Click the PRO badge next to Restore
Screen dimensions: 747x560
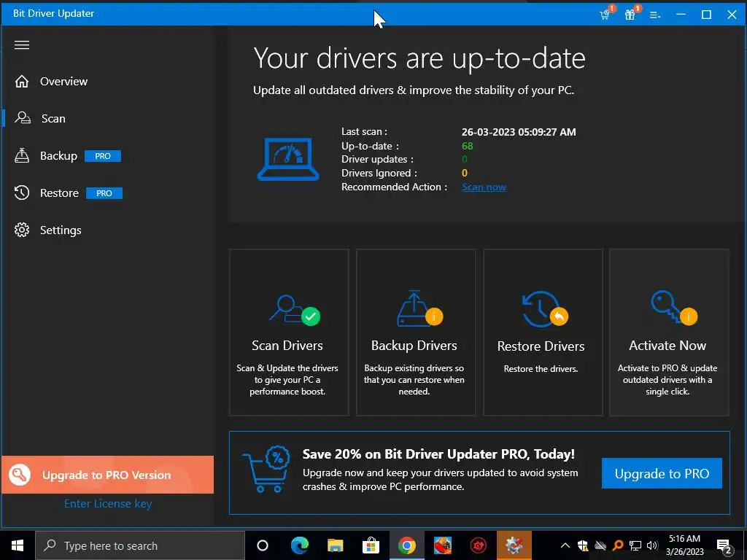pyautogui.click(x=104, y=192)
